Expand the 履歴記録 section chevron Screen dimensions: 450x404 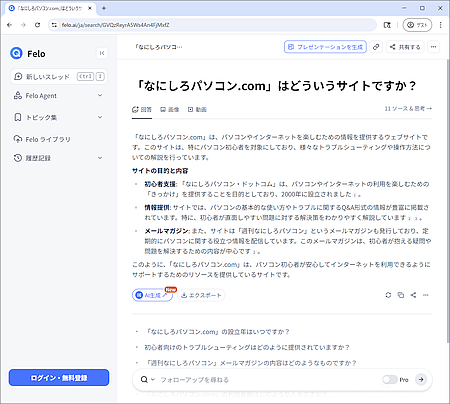tap(100, 158)
